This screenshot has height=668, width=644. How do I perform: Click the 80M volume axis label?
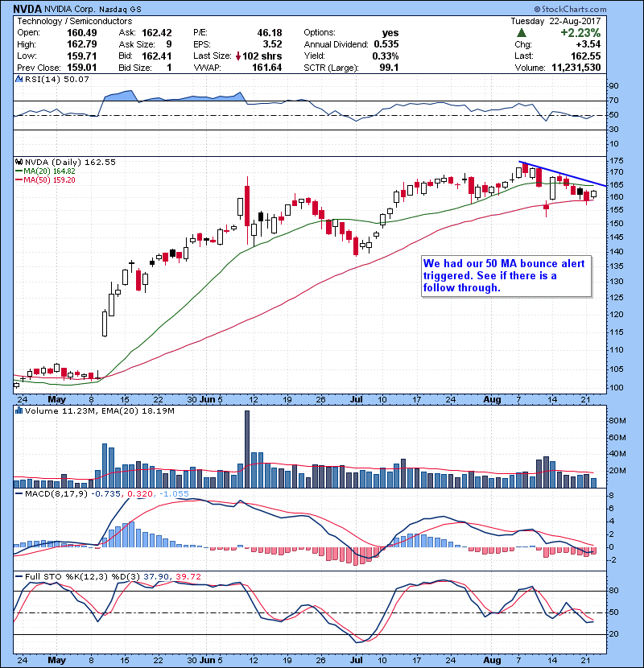point(617,421)
